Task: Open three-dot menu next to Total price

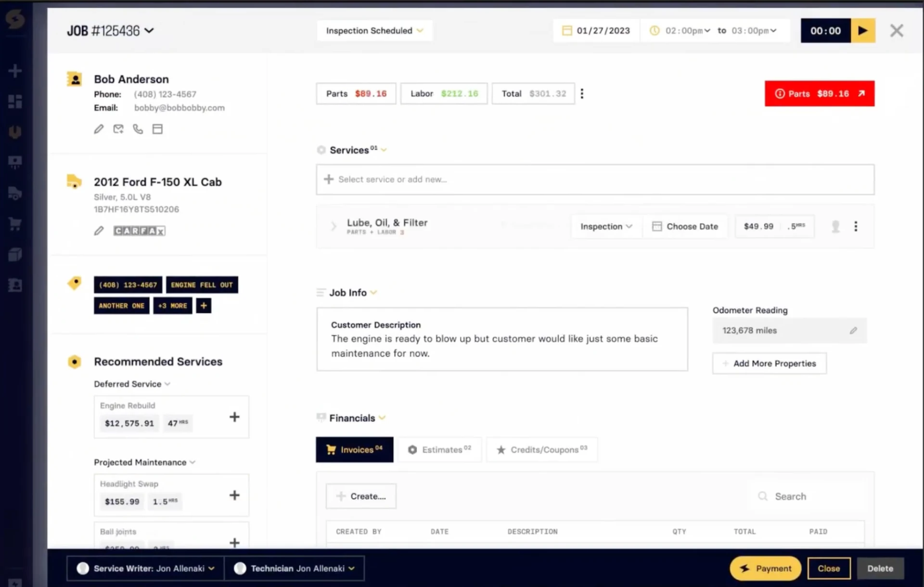Action: (582, 93)
